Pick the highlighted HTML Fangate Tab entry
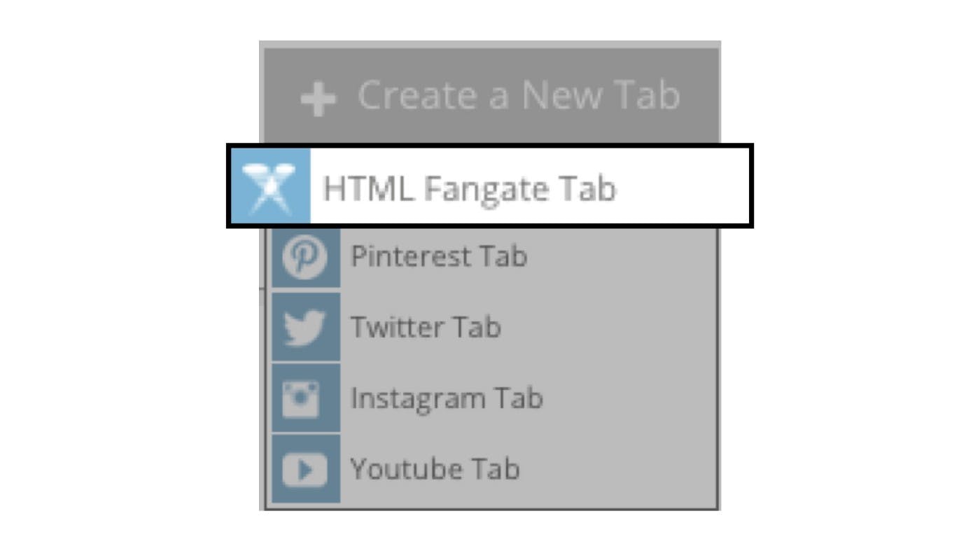The image size is (980, 551). click(x=490, y=186)
